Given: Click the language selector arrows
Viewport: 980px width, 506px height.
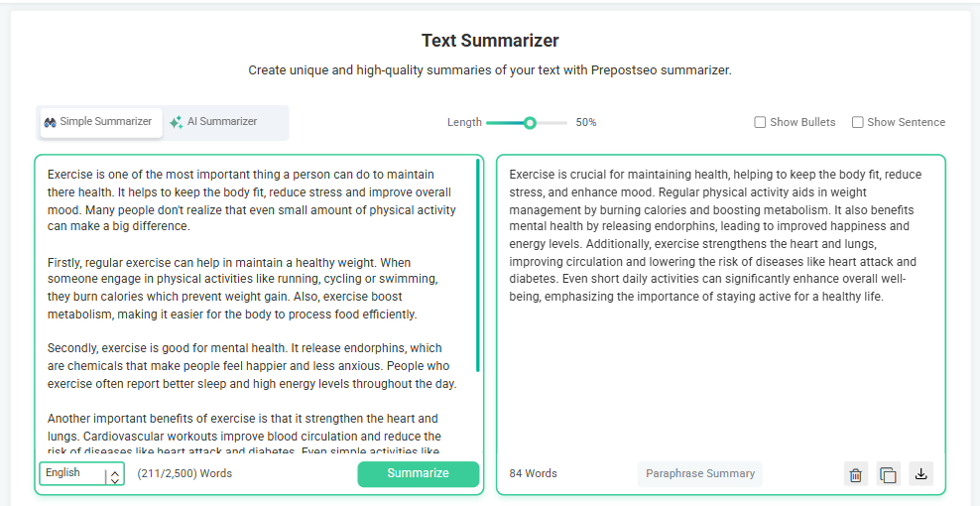Looking at the screenshot, I should tap(115, 477).
